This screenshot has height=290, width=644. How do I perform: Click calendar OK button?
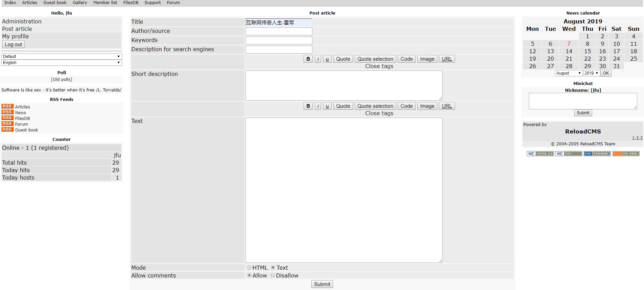[606, 73]
